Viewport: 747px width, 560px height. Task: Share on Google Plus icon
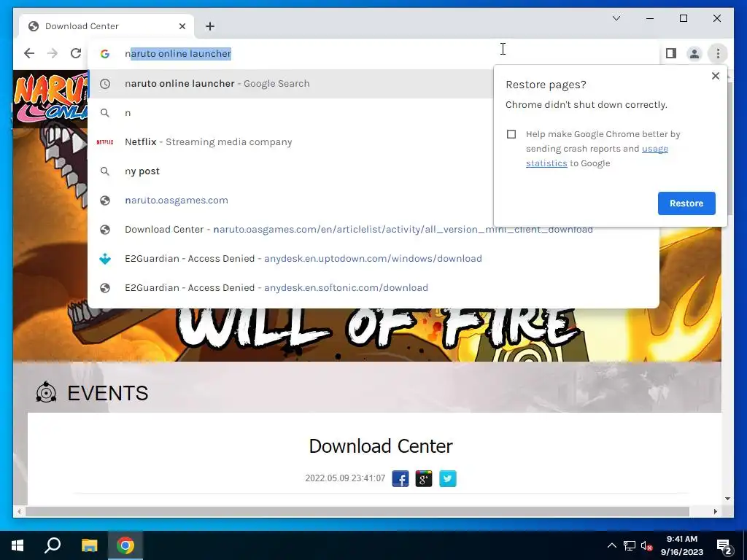pos(424,478)
